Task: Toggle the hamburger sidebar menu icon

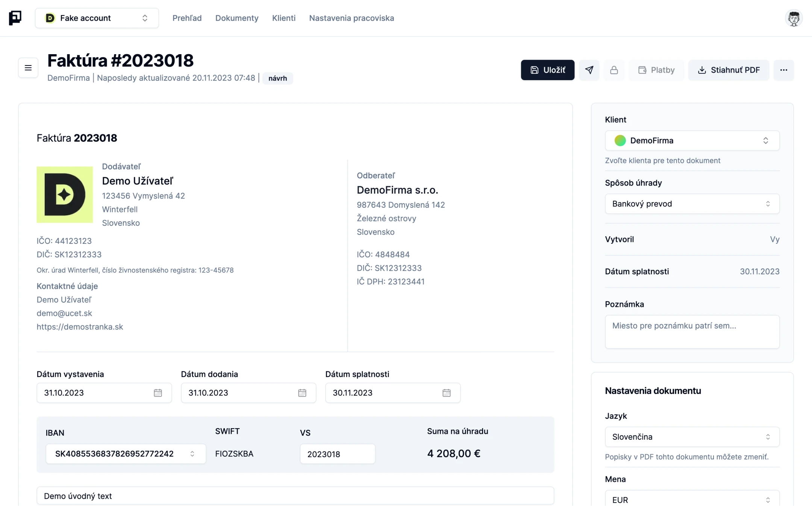Action: point(28,68)
